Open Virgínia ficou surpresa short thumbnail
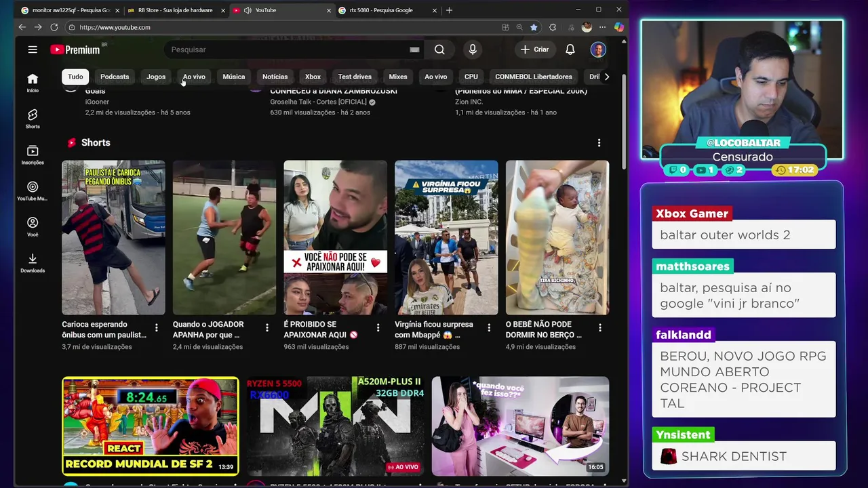 coord(446,238)
